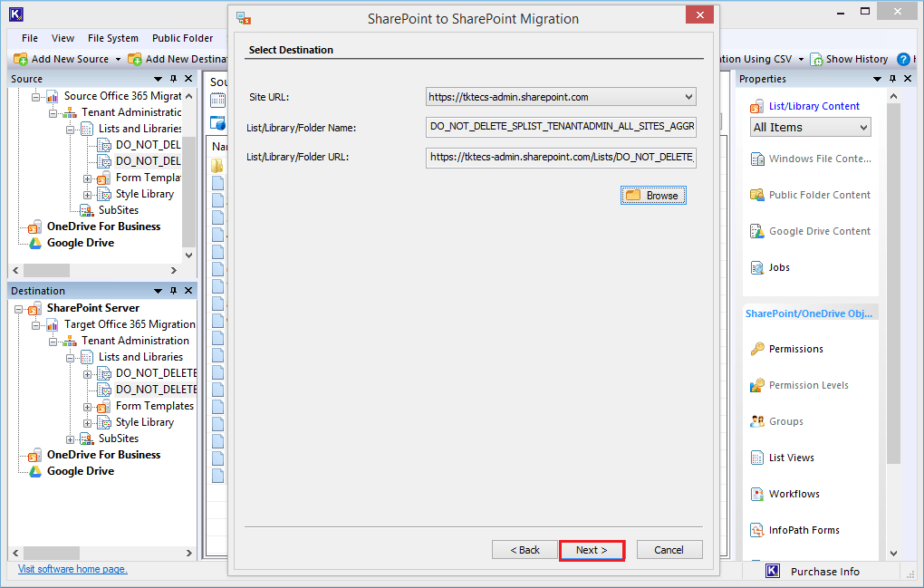Click Show History toolbar icon
The image size is (924, 588).
[x=816, y=60]
